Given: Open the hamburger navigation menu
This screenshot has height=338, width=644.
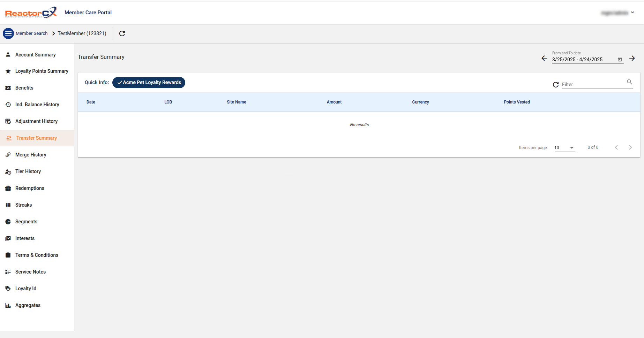Looking at the screenshot, I should coord(8,33).
